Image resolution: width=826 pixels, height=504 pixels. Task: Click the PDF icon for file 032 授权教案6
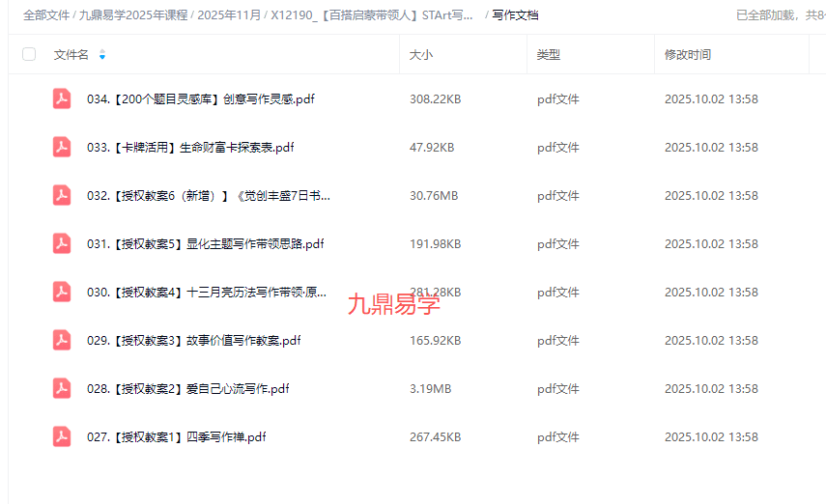[x=62, y=195]
